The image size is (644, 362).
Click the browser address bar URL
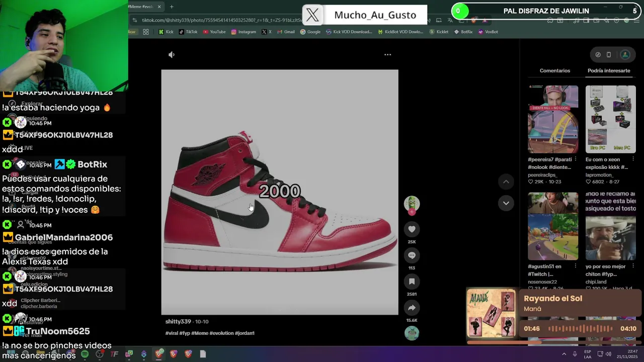coord(221,20)
